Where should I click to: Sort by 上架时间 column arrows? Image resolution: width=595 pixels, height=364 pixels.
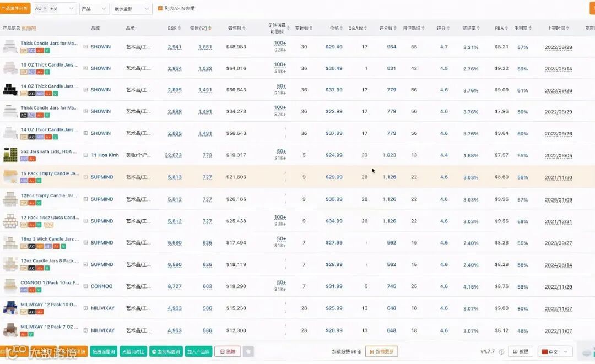pyautogui.click(x=567, y=28)
